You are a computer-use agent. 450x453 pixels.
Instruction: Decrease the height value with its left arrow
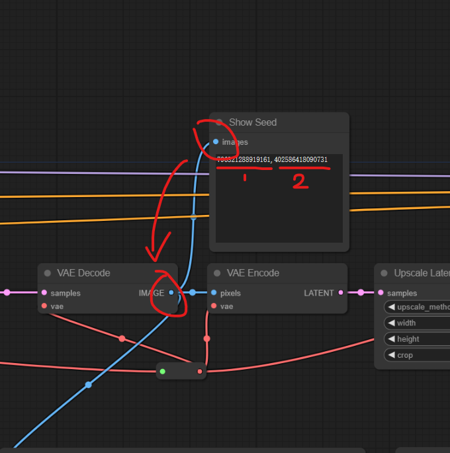(x=392, y=339)
